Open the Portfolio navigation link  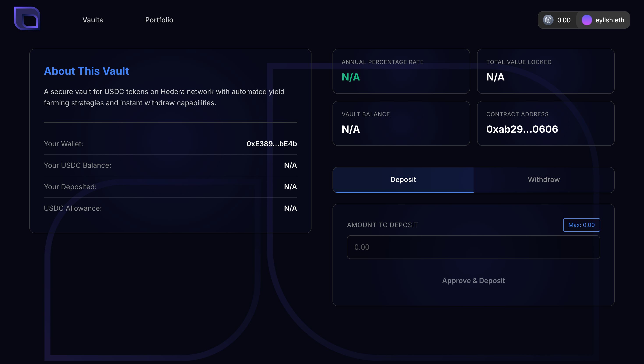[x=159, y=20]
